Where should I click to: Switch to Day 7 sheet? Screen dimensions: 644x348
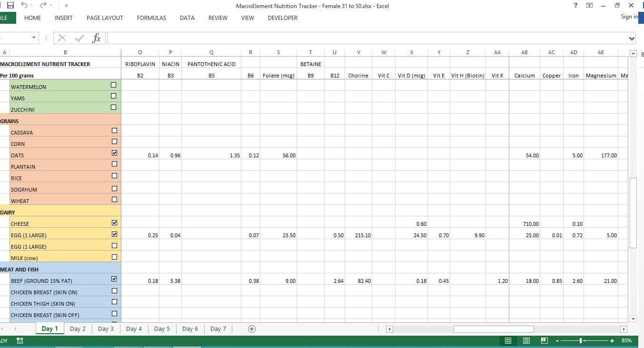click(218, 329)
